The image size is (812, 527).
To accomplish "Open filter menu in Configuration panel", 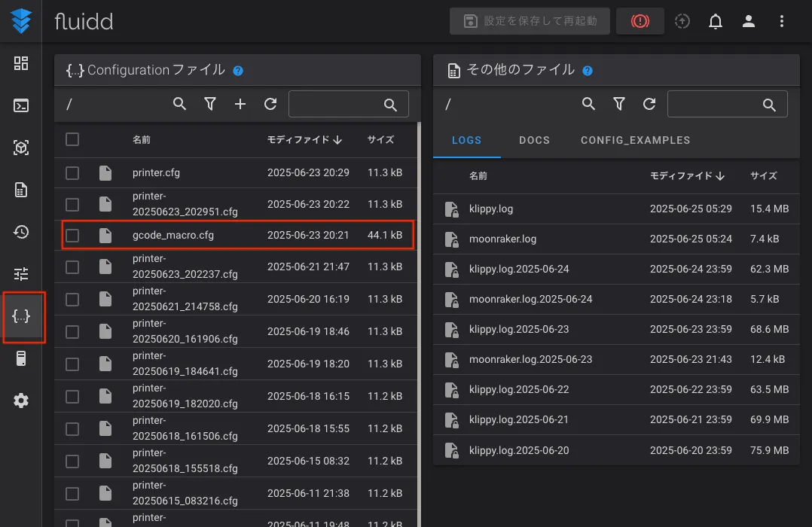I will (210, 104).
